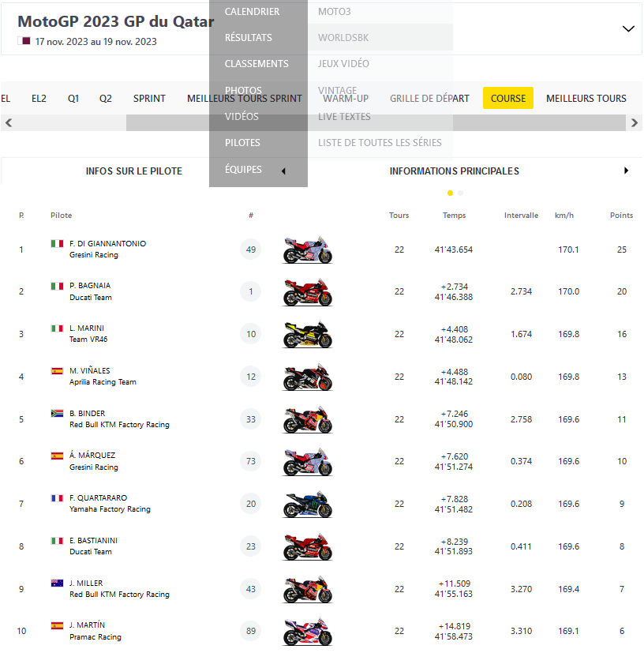This screenshot has height=653, width=644.
Task: Click the left arrow beside Équipes
Action: click(x=283, y=171)
